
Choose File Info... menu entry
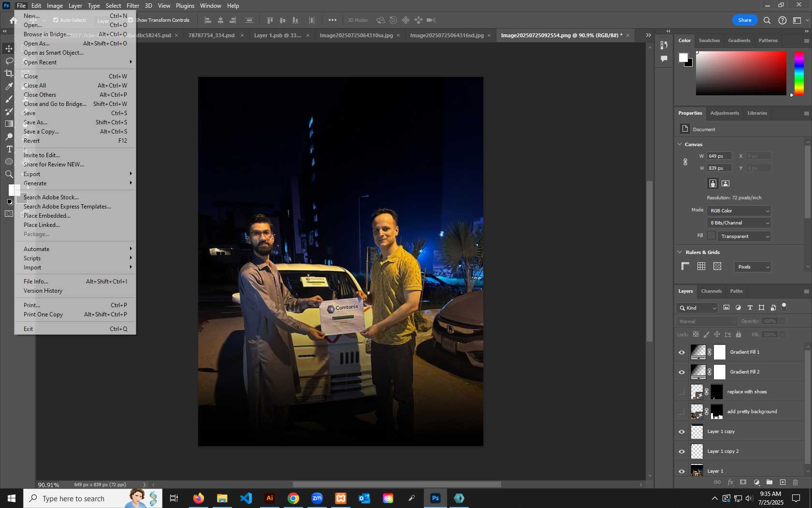75,282
